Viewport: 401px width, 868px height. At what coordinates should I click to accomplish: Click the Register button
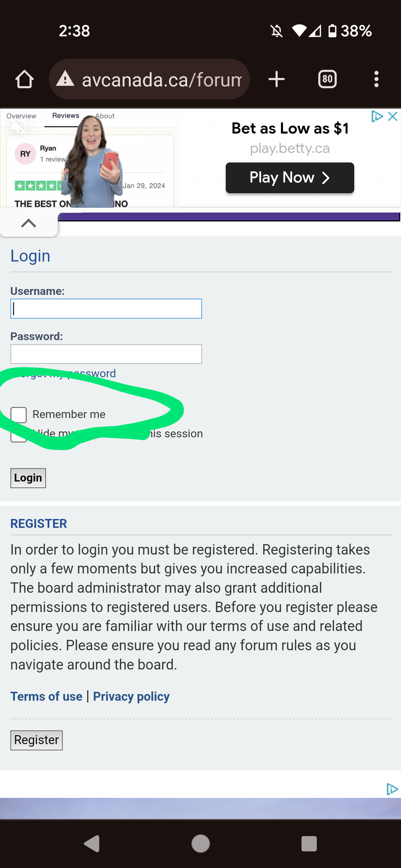tap(36, 740)
